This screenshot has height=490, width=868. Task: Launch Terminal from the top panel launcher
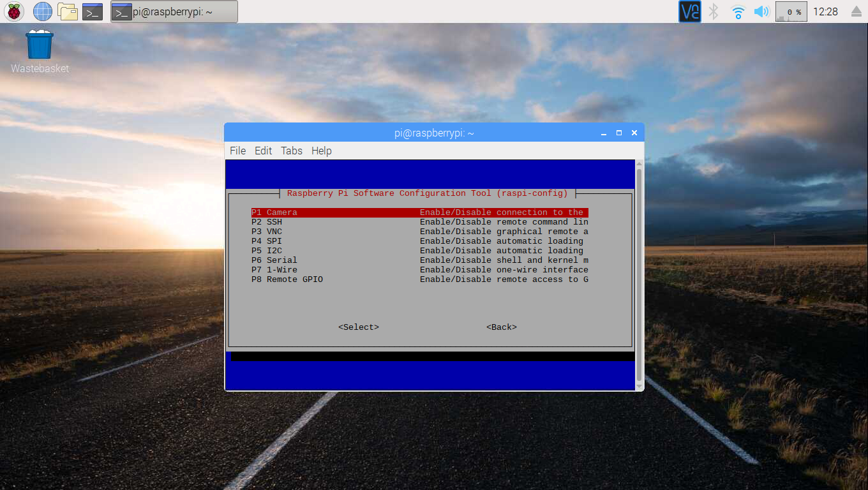pos(93,11)
